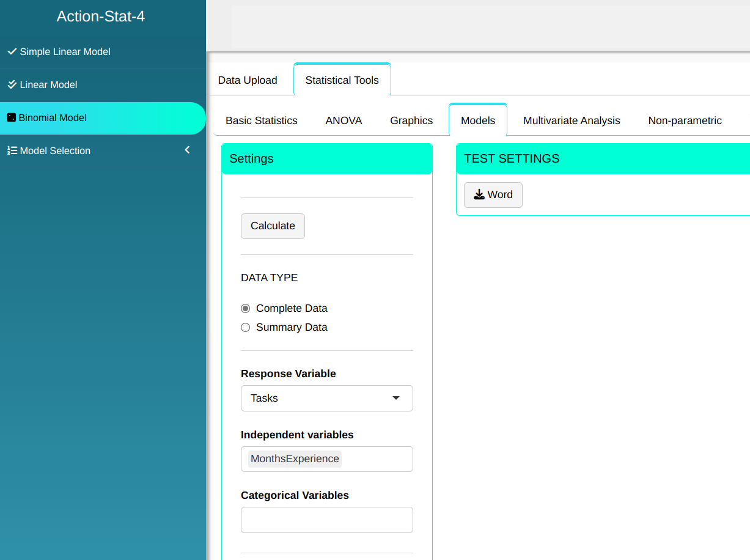Select the Summary Data radio button
The image size is (750, 560).
pyautogui.click(x=246, y=328)
